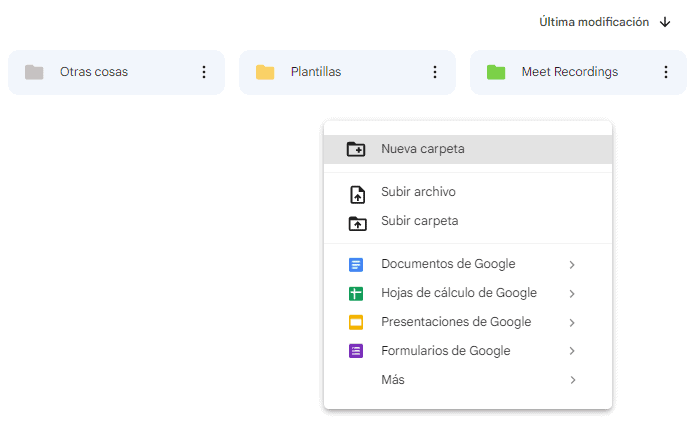Click the new folder plus icon
This screenshot has height=440, width=700.
click(356, 149)
